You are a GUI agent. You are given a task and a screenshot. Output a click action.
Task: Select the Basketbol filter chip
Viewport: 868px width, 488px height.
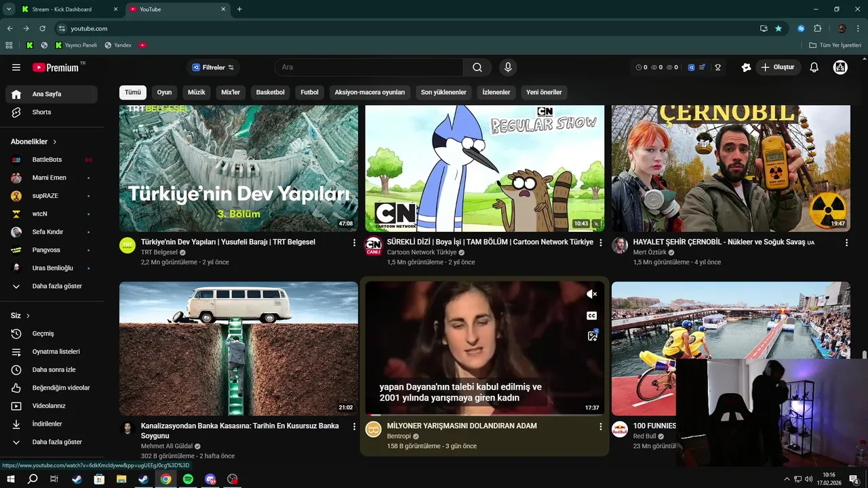point(271,92)
